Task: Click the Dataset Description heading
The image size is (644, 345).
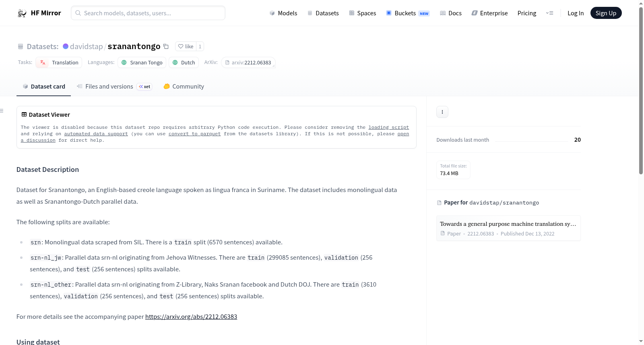Action: coord(47,169)
